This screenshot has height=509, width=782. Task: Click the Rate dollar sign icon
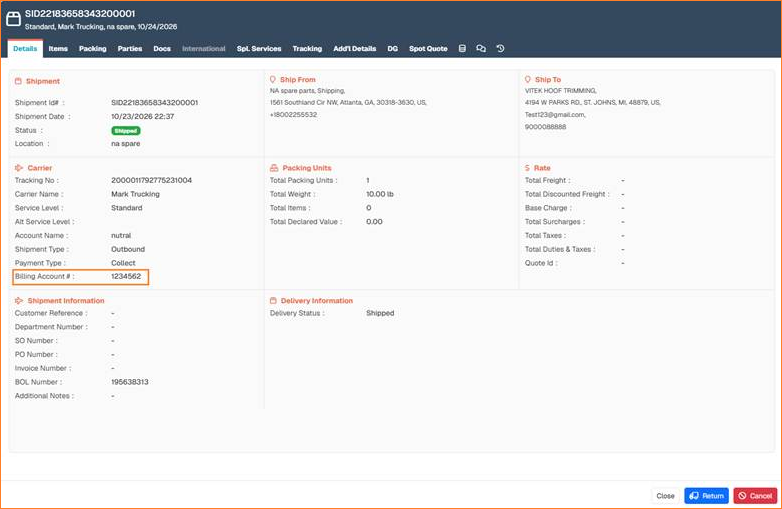coord(527,168)
